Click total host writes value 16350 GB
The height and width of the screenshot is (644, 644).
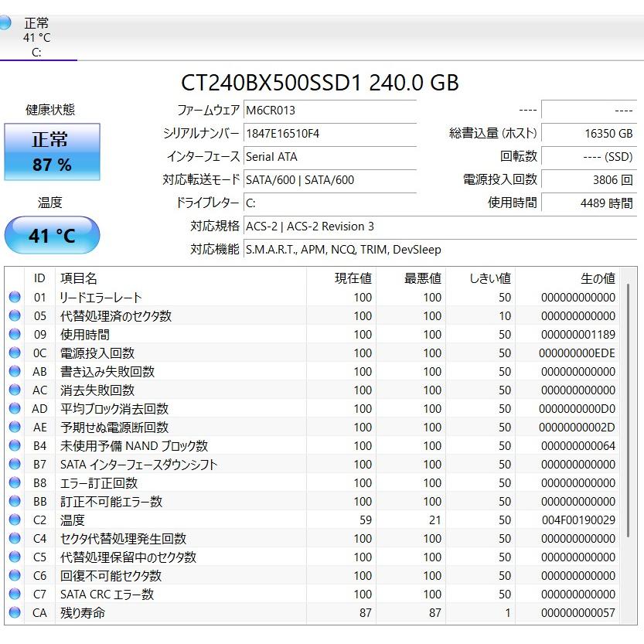click(589, 134)
